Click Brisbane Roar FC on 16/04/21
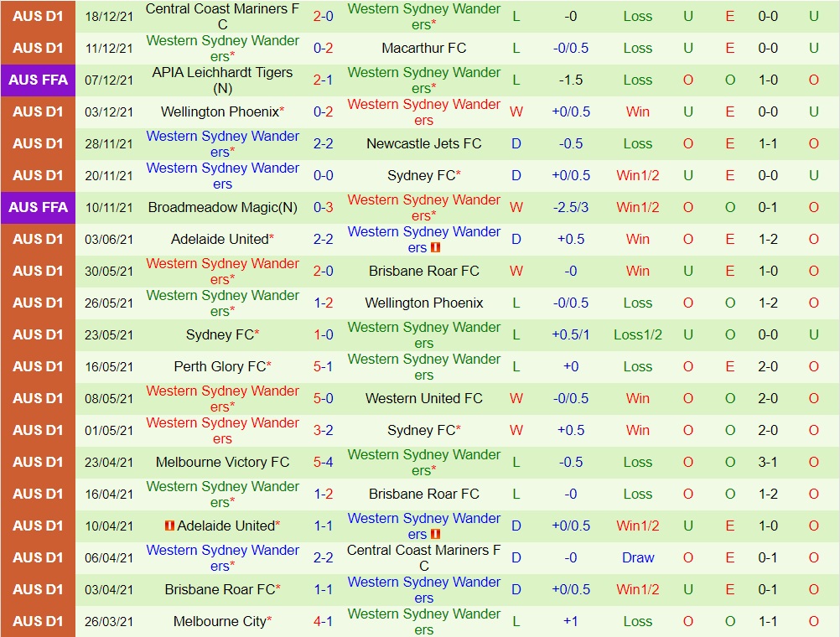 click(x=423, y=494)
